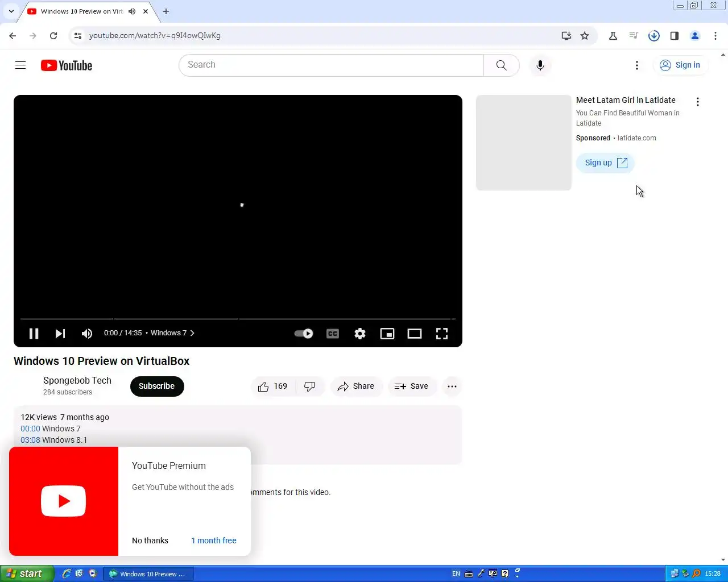Open the media controls icon

click(634, 36)
